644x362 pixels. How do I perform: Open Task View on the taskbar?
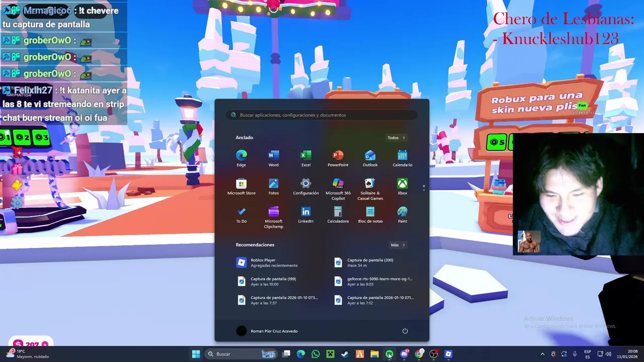pyautogui.click(x=286, y=354)
